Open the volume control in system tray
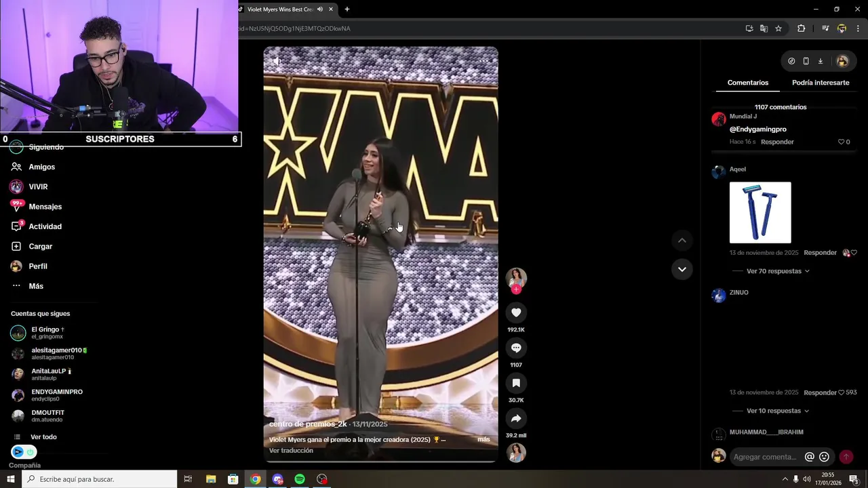 (x=808, y=479)
